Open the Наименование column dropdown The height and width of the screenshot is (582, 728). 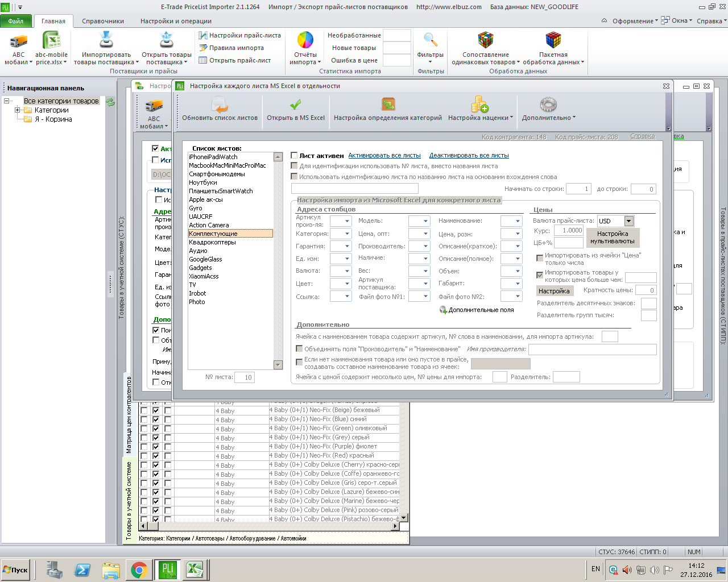pyautogui.click(x=518, y=221)
